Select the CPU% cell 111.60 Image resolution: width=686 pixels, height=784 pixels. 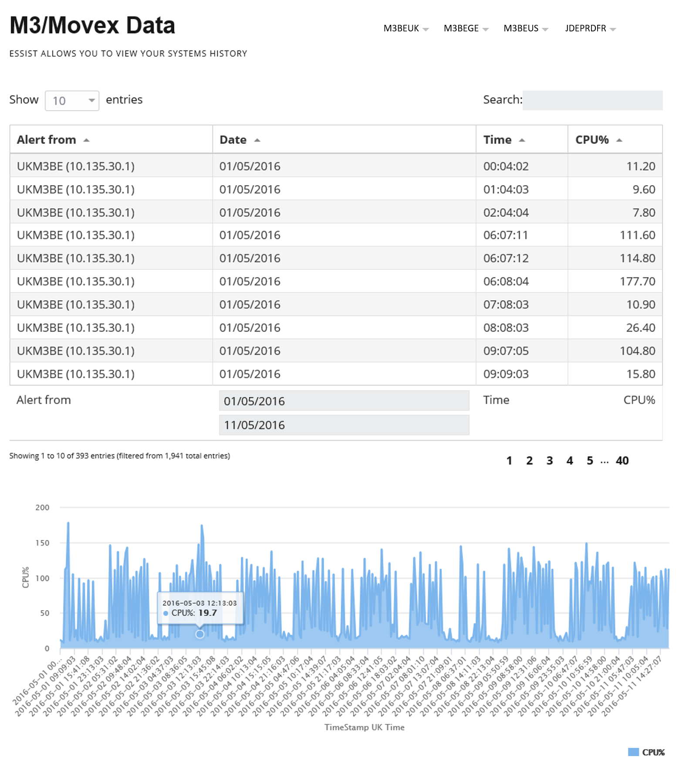[x=615, y=235]
